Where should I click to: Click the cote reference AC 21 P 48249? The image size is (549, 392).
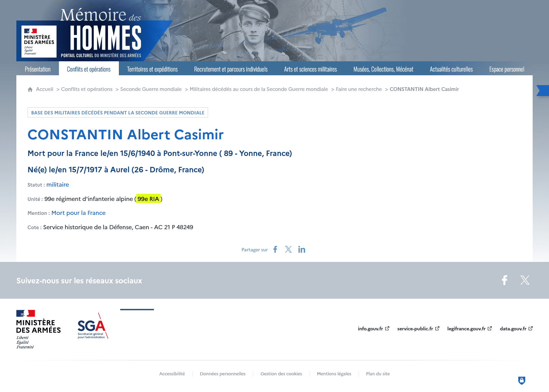click(174, 227)
